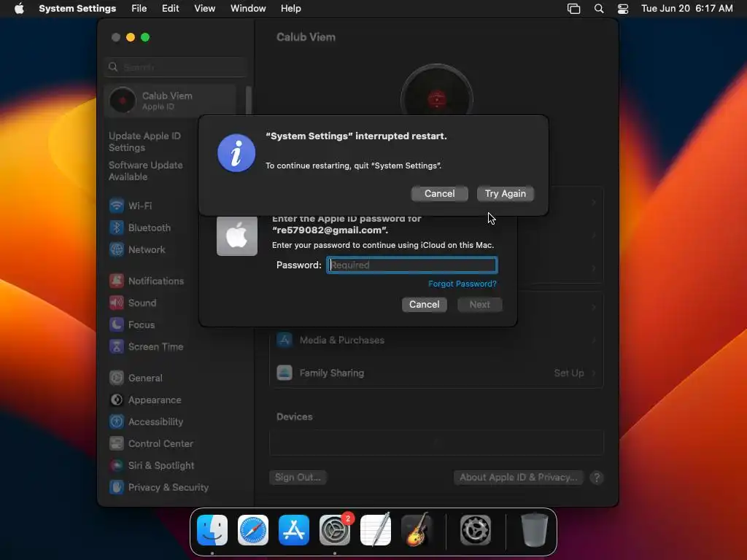The width and height of the screenshot is (747, 560).
Task: Cancel the interrupted restart alert
Action: tap(439, 194)
